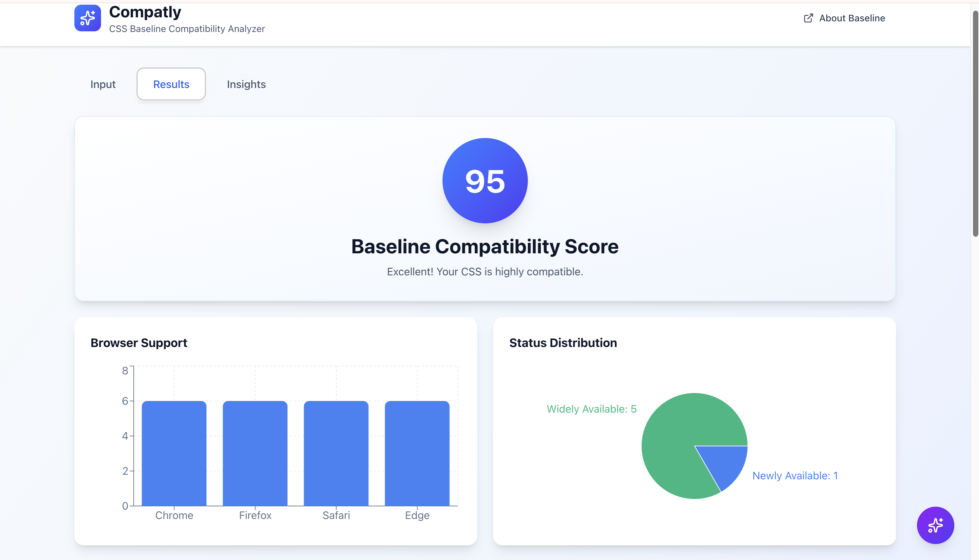
Task: Open the About Baseline link
Action: [x=852, y=18]
